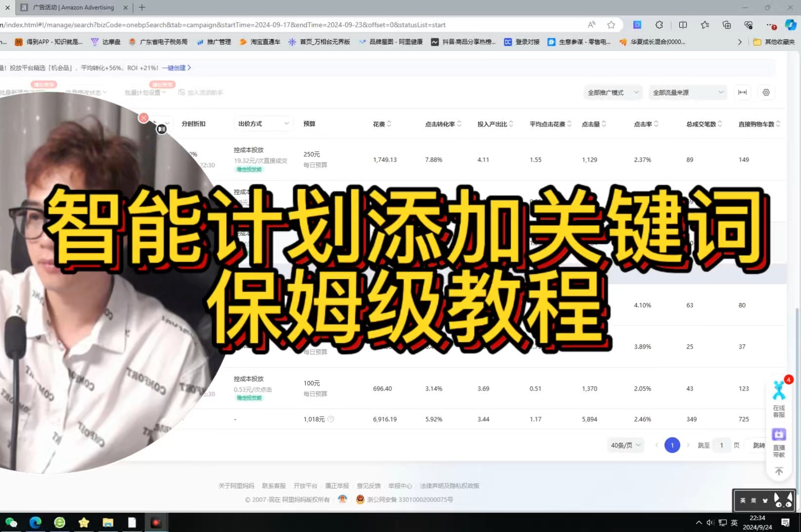Open the favorites list icon
The width and height of the screenshot is (801, 532).
[705, 25]
